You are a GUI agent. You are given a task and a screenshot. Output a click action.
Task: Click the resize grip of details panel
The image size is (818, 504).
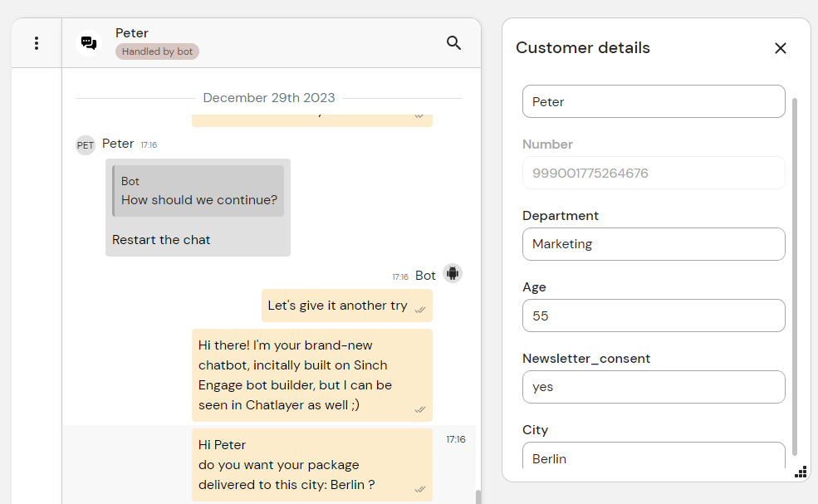click(801, 472)
